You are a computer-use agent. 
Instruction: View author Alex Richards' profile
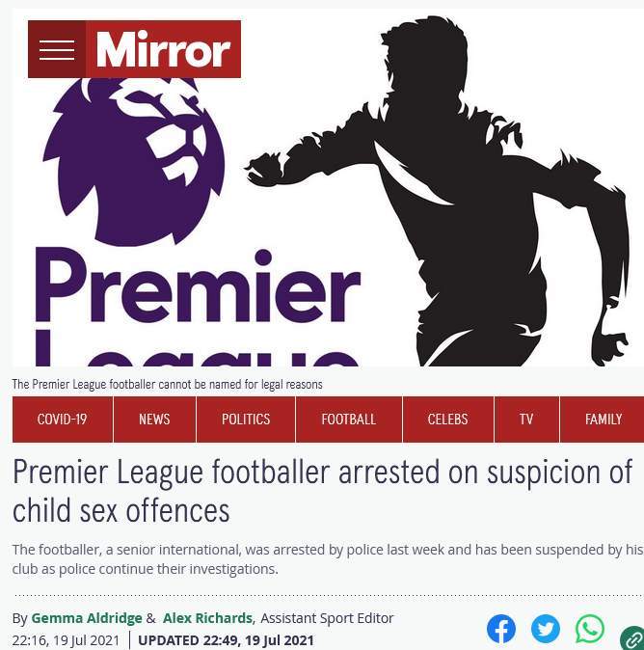point(207,618)
